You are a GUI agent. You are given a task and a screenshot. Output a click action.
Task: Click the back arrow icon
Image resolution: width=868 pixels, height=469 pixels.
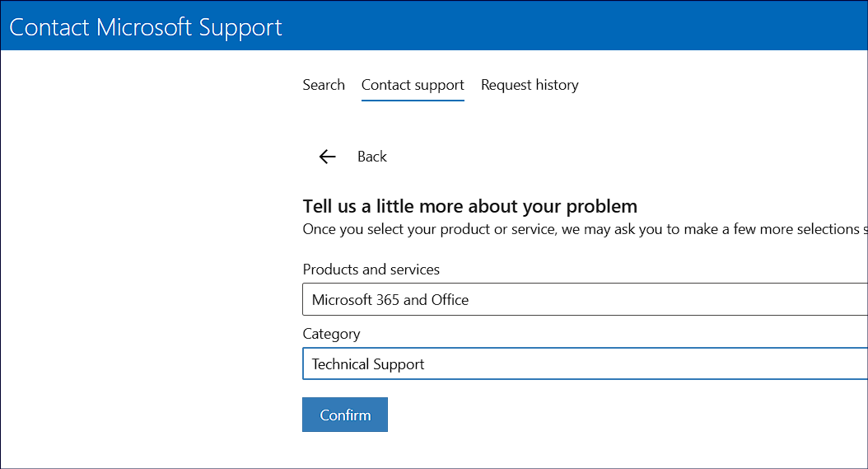[327, 157]
